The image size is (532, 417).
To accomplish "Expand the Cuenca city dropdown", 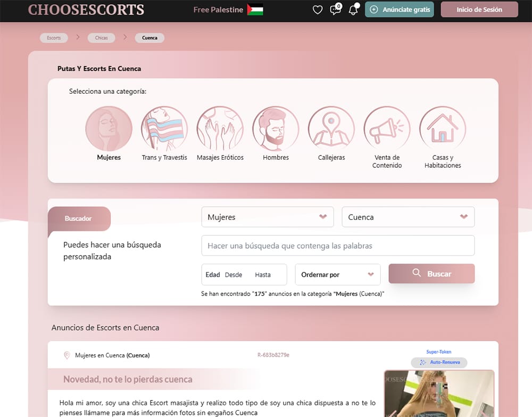I will pyautogui.click(x=408, y=217).
